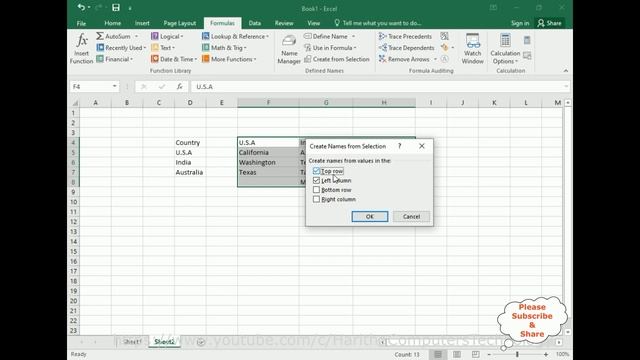Switch to Page Layout view in status bar
Image resolution: width=640 pixels, height=360 pixels.
point(457,354)
